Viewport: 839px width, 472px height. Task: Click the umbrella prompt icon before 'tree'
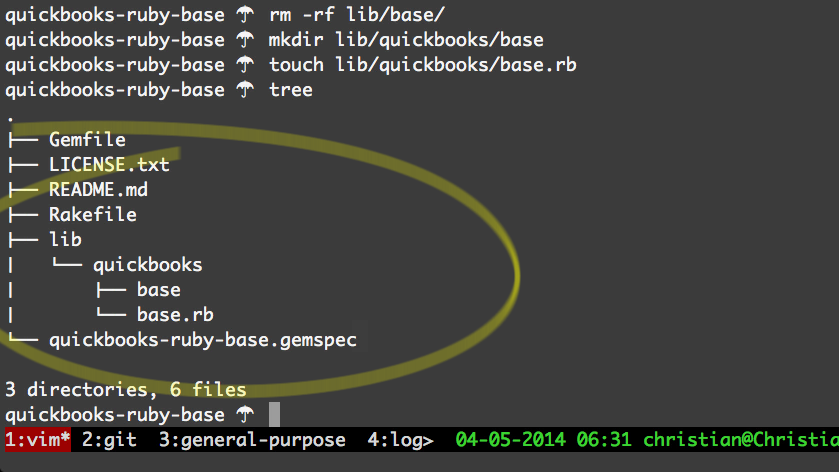coord(246,90)
